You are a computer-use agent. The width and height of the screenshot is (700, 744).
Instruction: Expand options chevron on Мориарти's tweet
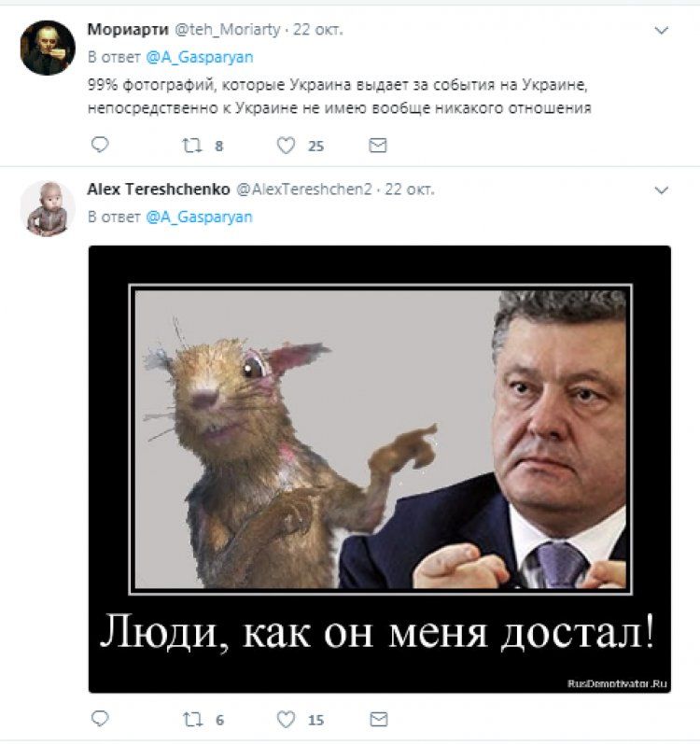[x=661, y=31]
